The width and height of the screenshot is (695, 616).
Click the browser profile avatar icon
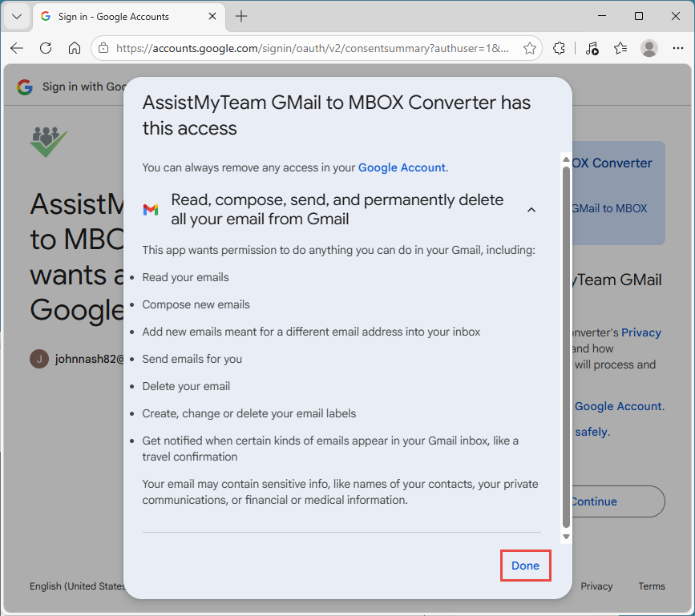coord(649,48)
